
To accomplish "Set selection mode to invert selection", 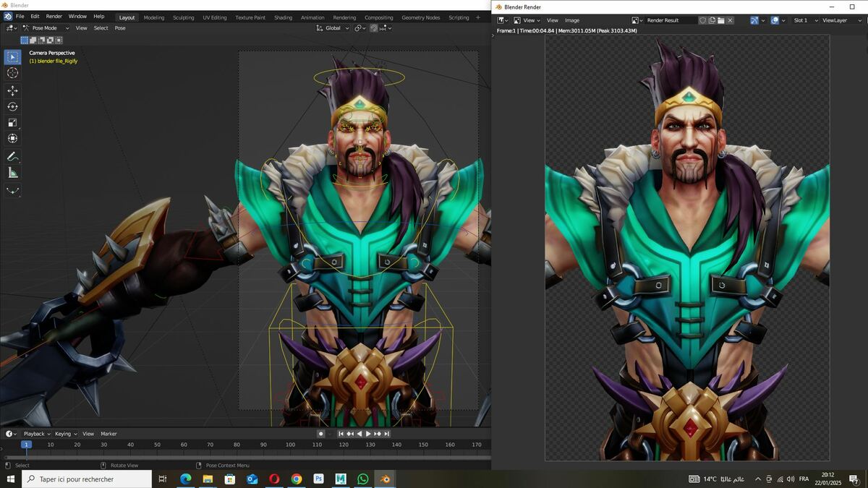I will click(x=48, y=40).
